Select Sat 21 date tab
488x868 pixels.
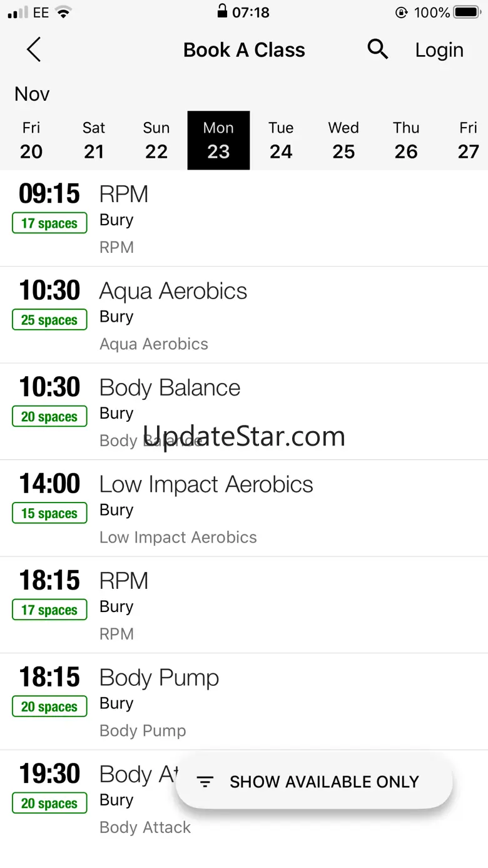point(94,140)
